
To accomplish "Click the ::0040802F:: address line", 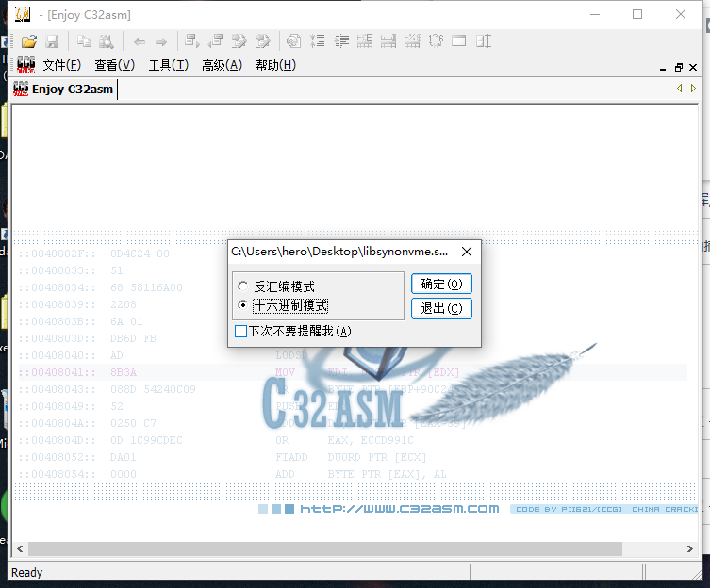I will click(x=58, y=253).
